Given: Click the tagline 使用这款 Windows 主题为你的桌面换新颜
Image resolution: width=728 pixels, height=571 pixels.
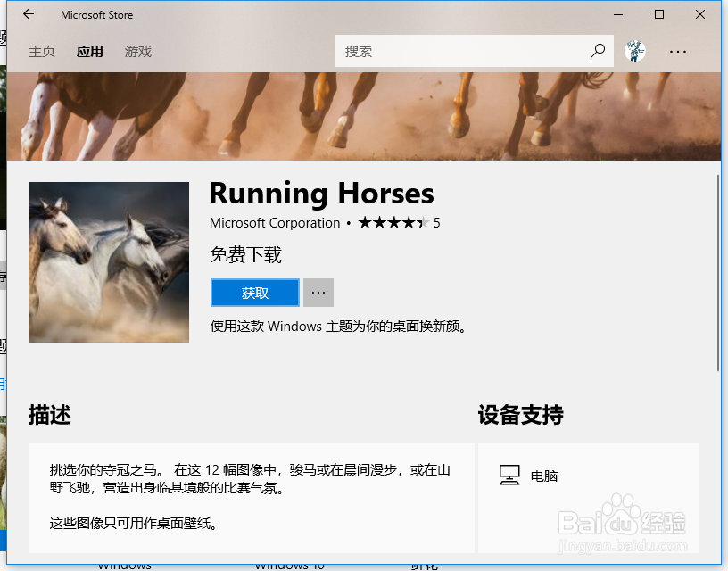Looking at the screenshot, I should [x=338, y=327].
